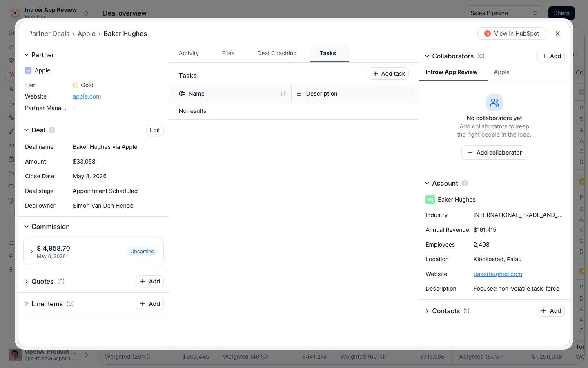The width and height of the screenshot is (588, 368).
Task: Click the Appointment Scheduled deal stage value
Action: (105, 191)
